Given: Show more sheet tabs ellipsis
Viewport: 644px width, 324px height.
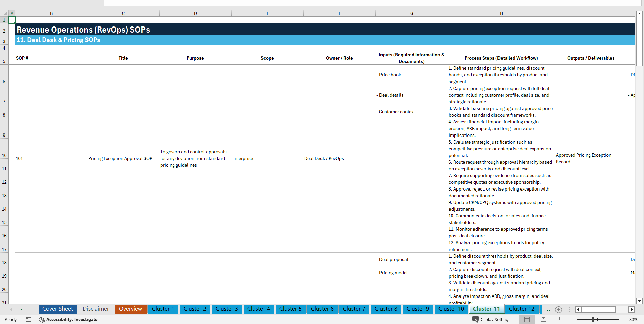Looking at the screenshot, I should [x=548, y=309].
